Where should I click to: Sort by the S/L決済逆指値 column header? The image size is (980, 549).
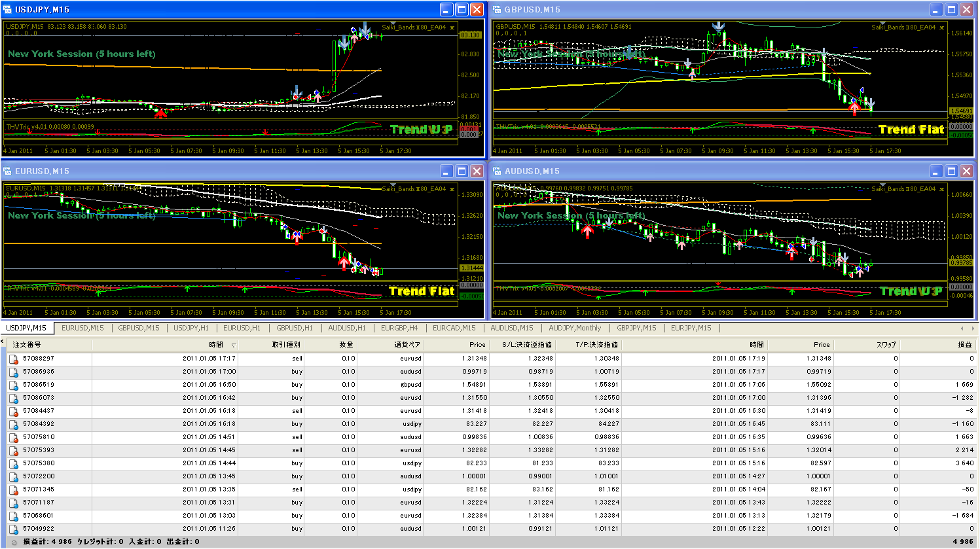522,345
